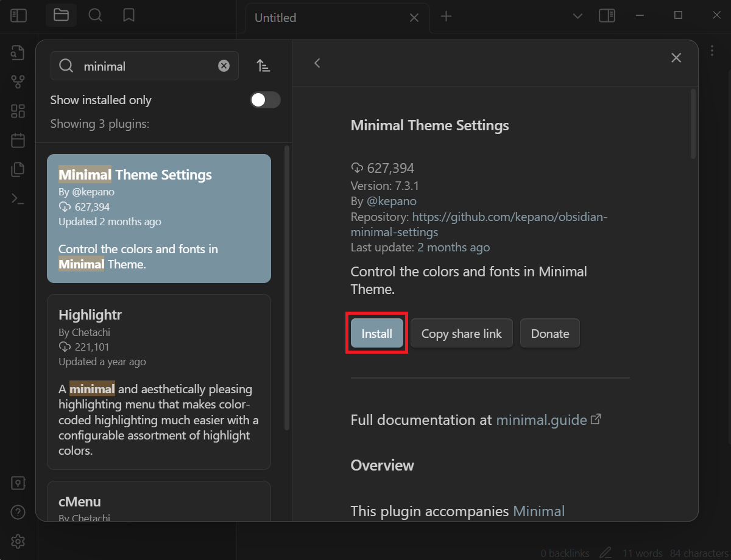Viewport: 731px width, 560px height.
Task: Toggle the right sidebar icon
Action: 607,16
